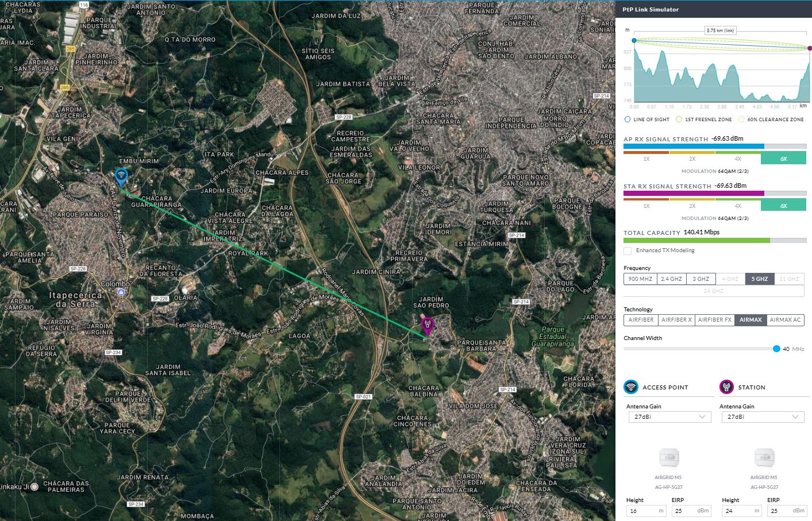
Task: Click the SP-021 highway shield on map
Action: (x=363, y=397)
